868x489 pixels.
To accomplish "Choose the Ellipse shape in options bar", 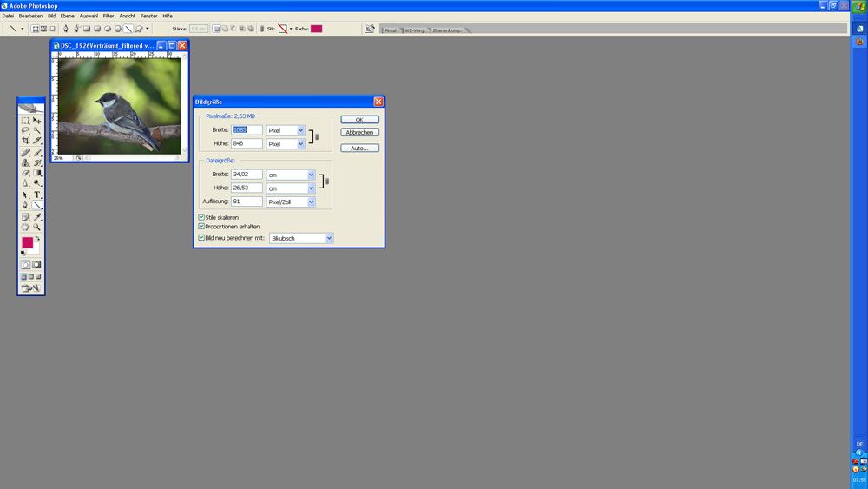I will tap(108, 29).
